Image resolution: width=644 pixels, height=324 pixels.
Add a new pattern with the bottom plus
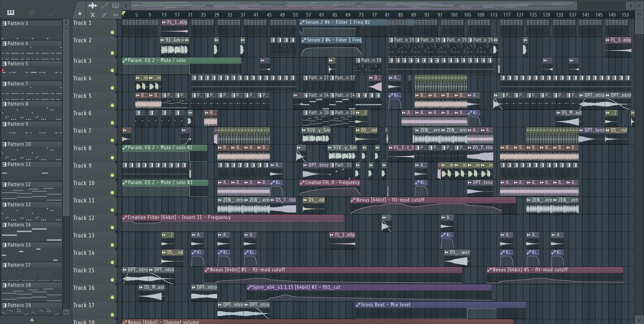(x=32, y=320)
